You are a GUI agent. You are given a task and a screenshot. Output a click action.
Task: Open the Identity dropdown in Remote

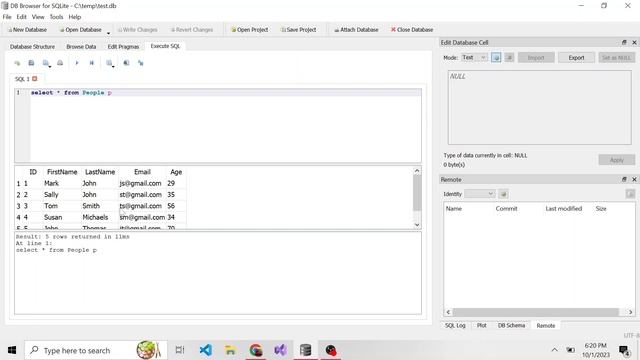[480, 194]
